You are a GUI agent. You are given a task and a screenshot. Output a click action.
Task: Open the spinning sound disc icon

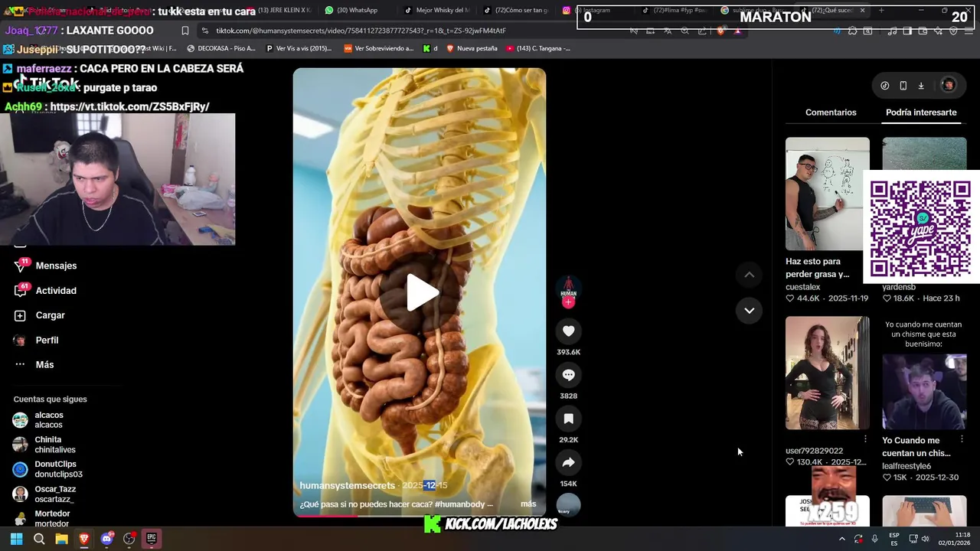point(568,505)
